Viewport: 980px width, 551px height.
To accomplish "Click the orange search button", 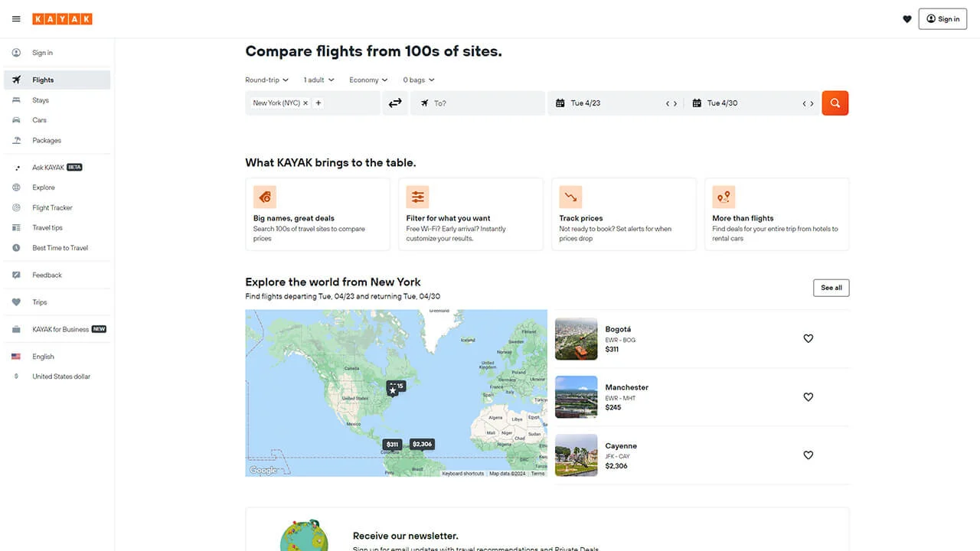I will (835, 103).
